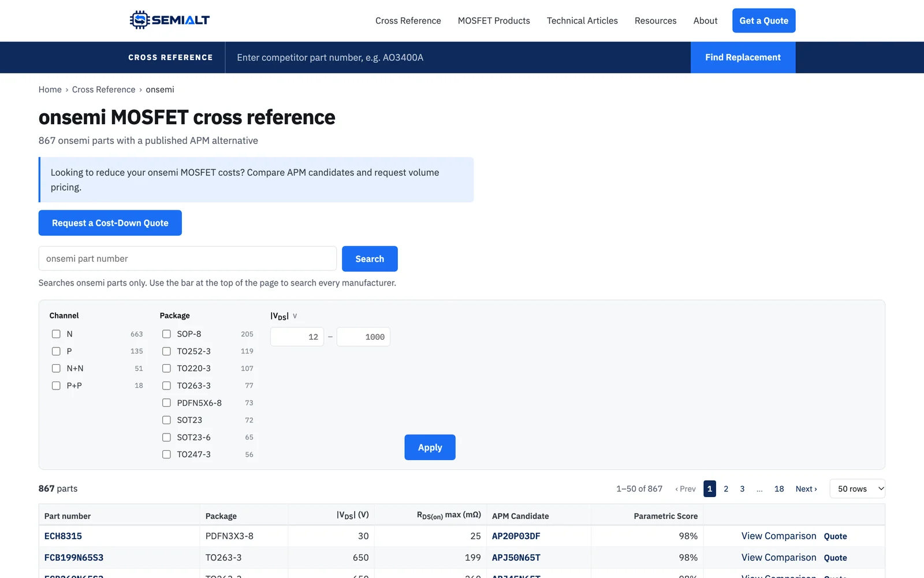
Task: Jump to results page 18
Action: (779, 489)
